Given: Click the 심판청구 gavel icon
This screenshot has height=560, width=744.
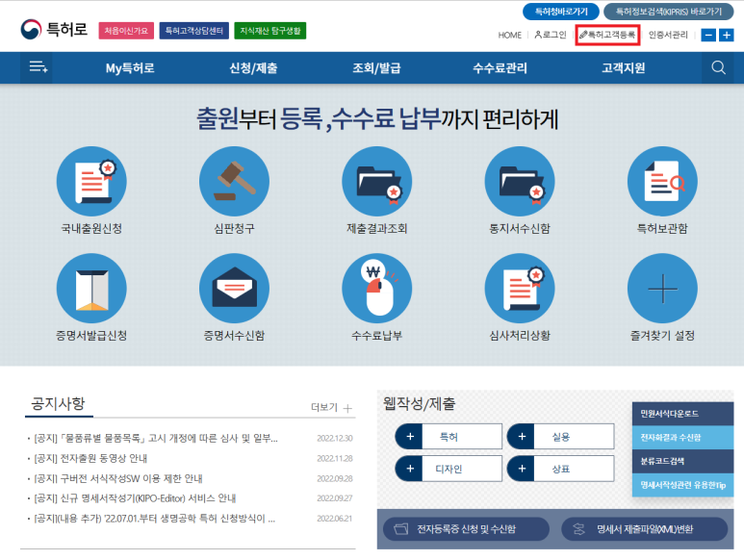Looking at the screenshot, I should pyautogui.click(x=235, y=182).
